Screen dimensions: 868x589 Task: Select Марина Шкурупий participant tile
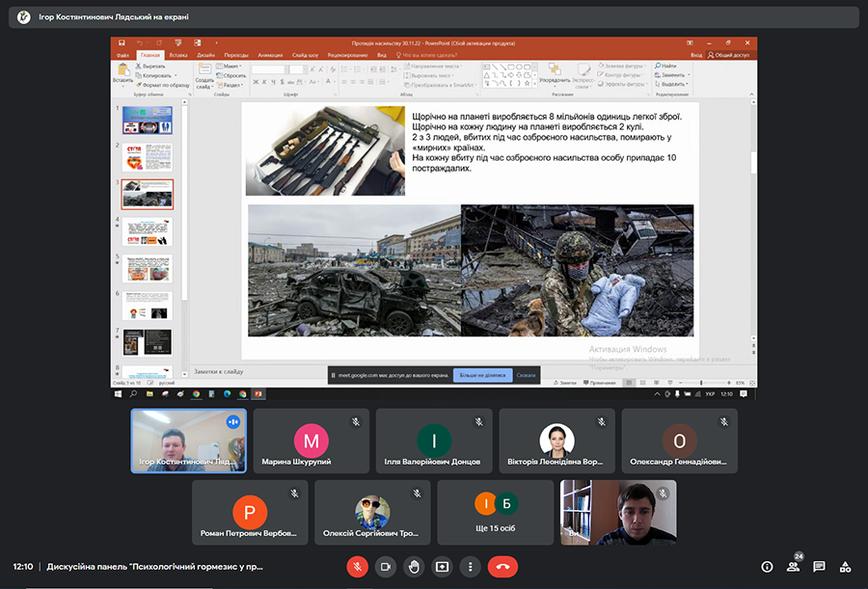coord(312,441)
